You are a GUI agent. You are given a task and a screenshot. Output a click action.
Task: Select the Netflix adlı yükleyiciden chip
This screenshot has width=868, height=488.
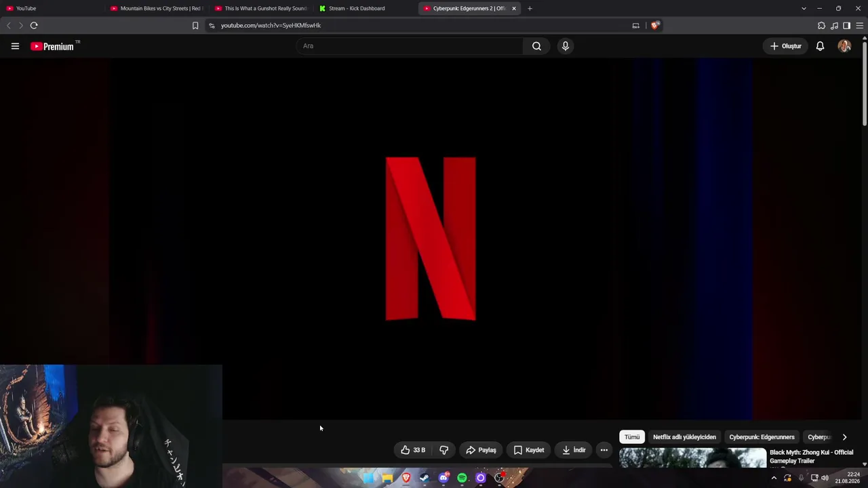[684, 437]
